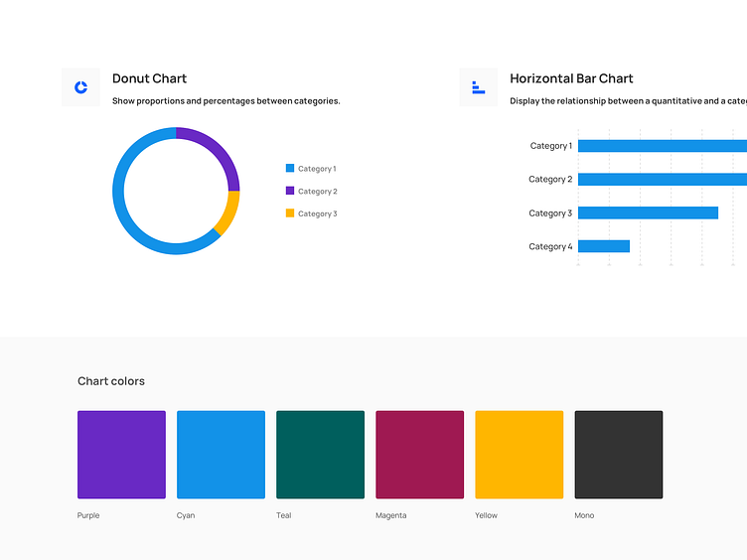Click the short Category 4 bar
Screen dimensions: 747x560
[604, 246]
